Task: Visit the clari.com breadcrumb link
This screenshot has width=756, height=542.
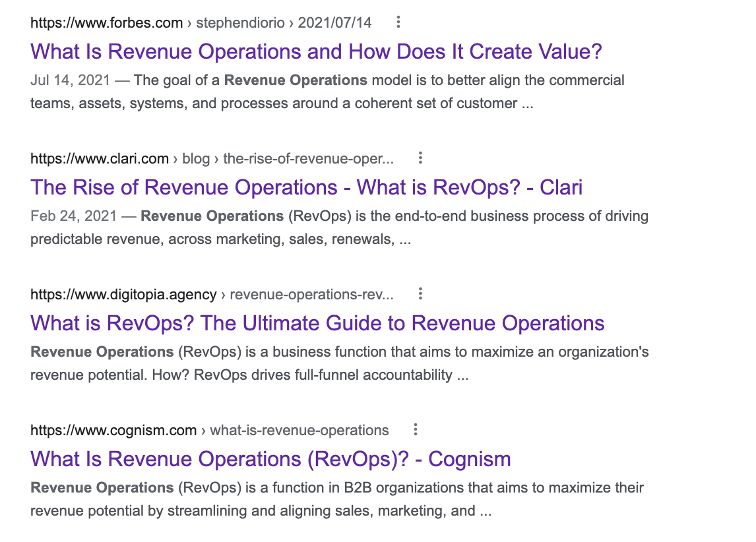Action: 98,158
